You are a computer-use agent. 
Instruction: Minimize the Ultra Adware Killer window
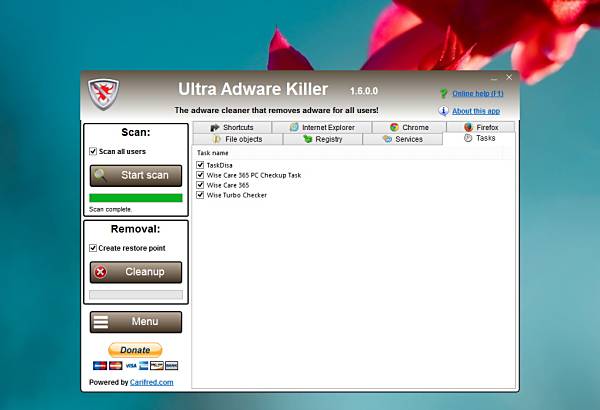[x=494, y=78]
